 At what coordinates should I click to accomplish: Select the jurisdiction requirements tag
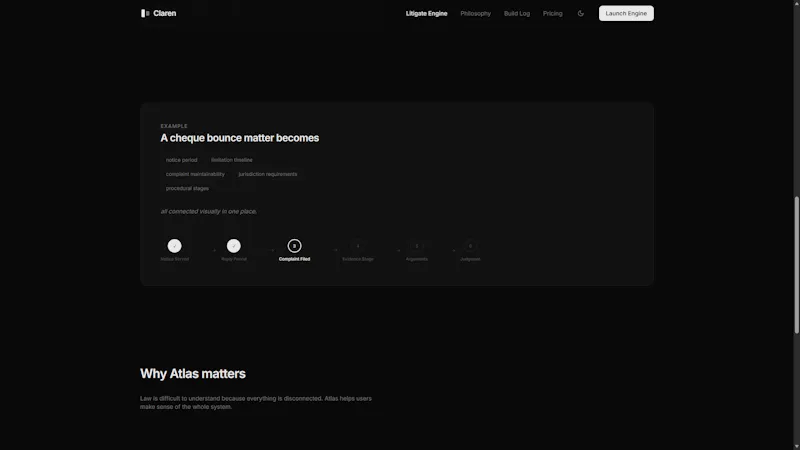click(267, 174)
